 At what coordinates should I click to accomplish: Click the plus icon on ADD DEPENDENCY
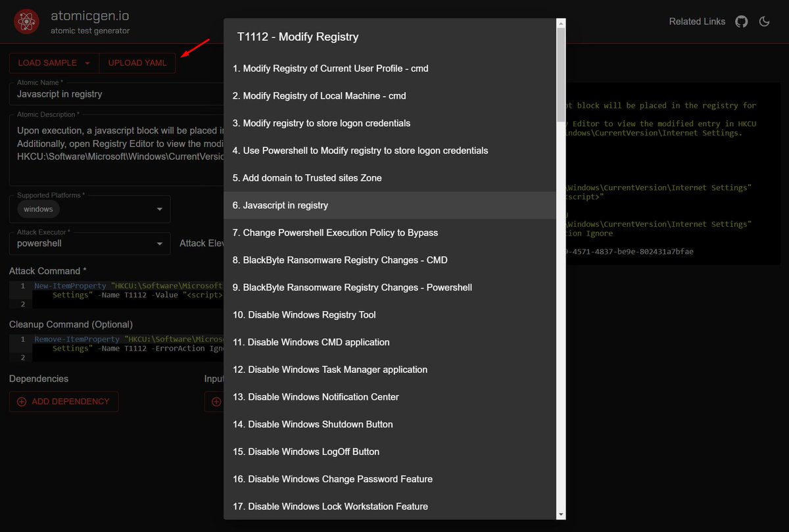[22, 402]
